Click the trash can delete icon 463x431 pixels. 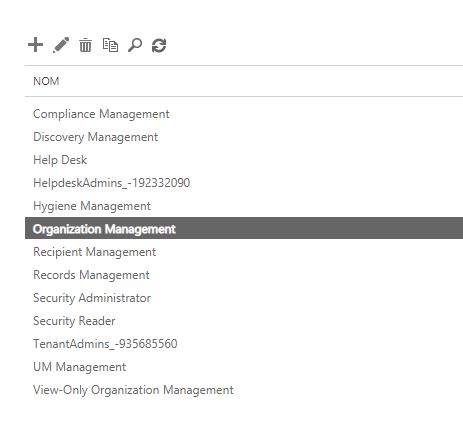coord(85,45)
